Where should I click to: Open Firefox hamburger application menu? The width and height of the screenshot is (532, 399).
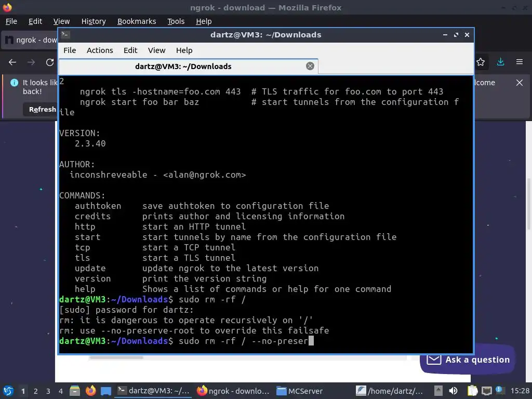click(520, 62)
